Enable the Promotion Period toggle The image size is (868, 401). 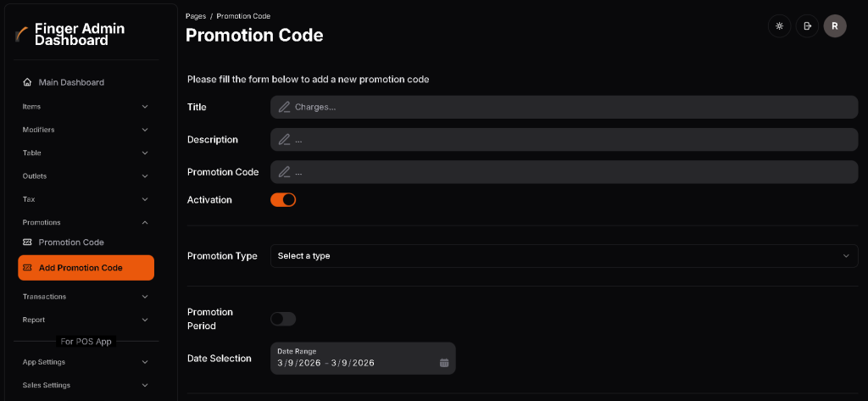point(283,319)
